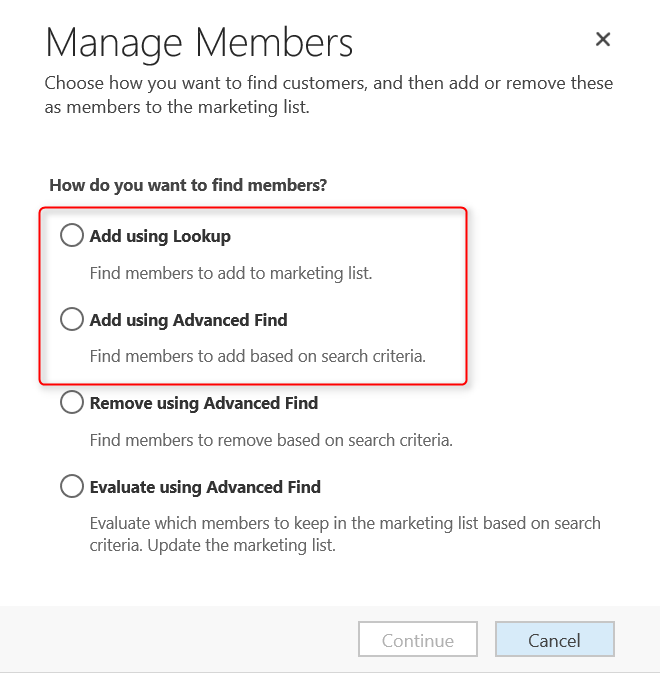This screenshot has width=660, height=673.
Task: Close the Manage Members dialog with X
Action: pyautogui.click(x=603, y=39)
